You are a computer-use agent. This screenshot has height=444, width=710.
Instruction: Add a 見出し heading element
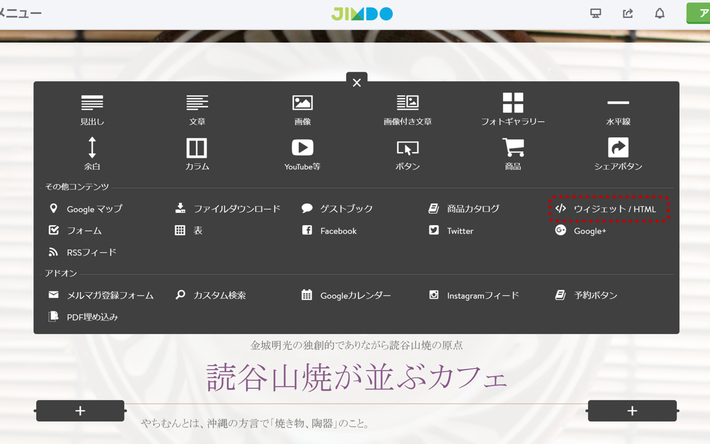pyautogui.click(x=92, y=109)
